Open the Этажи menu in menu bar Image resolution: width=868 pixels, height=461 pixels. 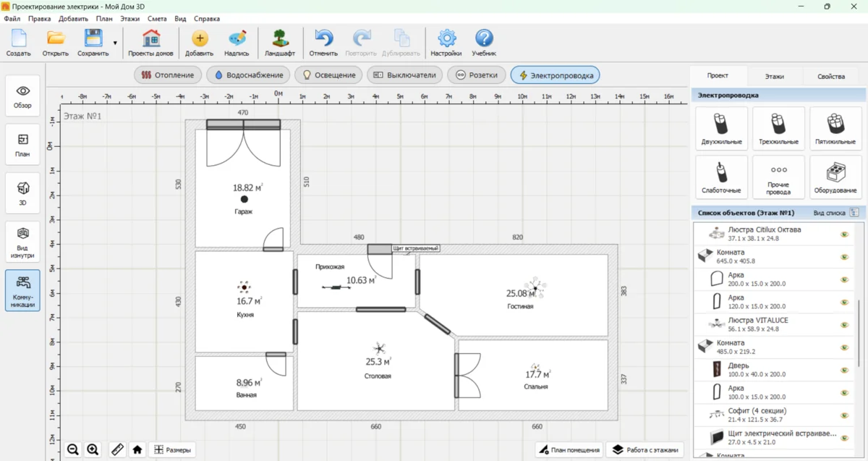pyautogui.click(x=130, y=19)
